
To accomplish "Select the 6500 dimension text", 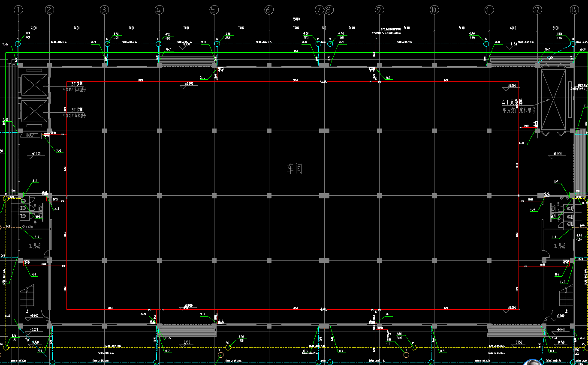I will click(513, 28).
